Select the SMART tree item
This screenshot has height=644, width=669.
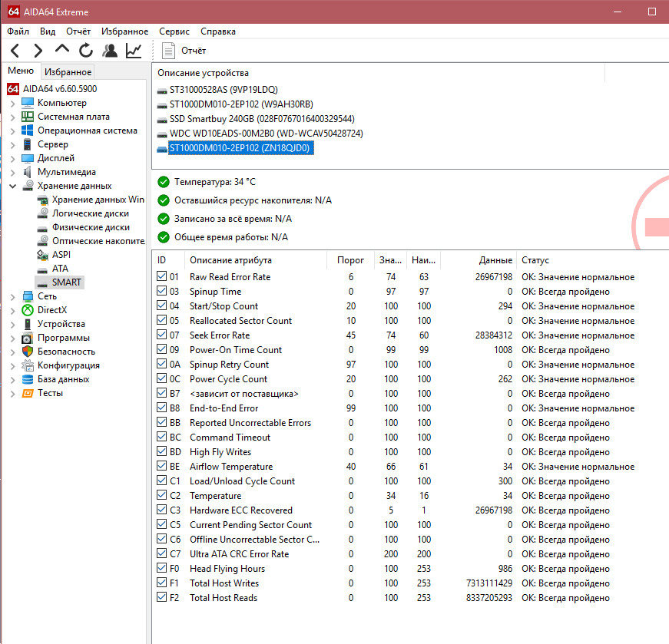click(67, 282)
